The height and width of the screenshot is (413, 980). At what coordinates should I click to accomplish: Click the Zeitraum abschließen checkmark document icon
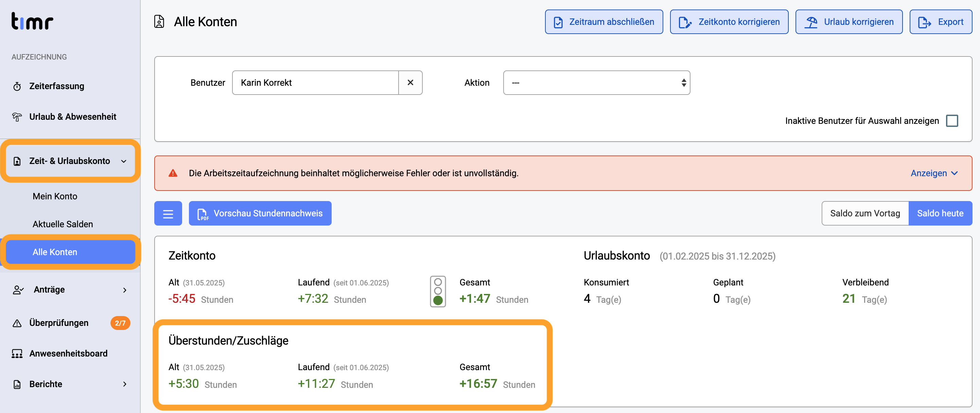click(x=558, y=22)
